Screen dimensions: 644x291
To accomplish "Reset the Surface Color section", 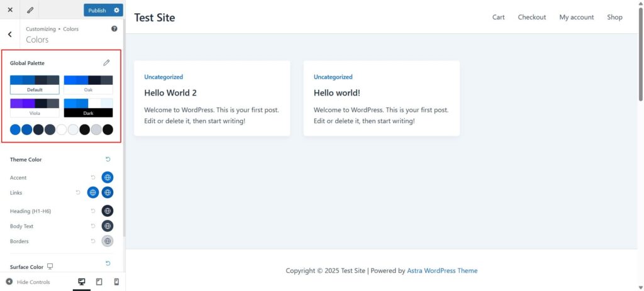I will (x=108, y=263).
